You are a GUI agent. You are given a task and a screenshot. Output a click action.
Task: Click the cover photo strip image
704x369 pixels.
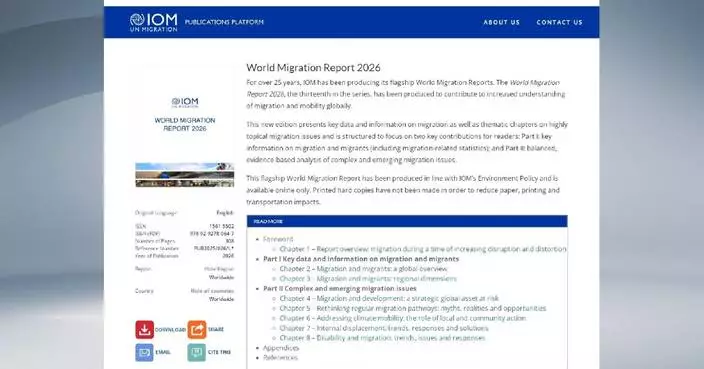185,175
